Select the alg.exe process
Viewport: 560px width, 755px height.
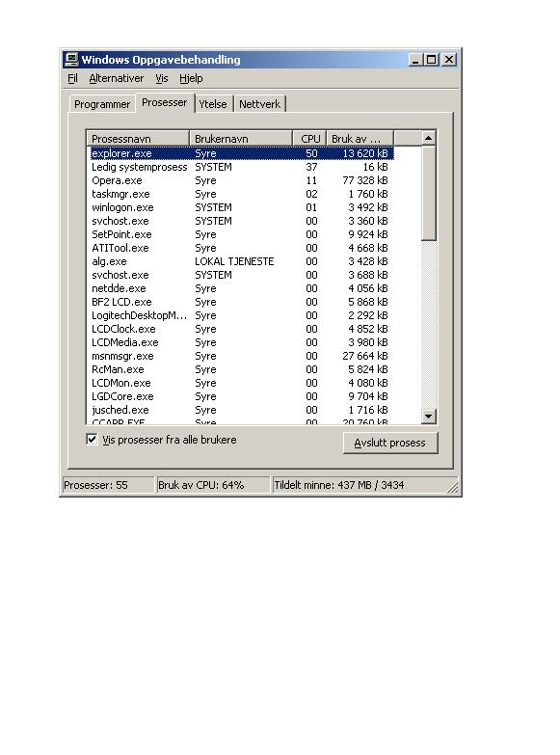[x=242, y=261]
